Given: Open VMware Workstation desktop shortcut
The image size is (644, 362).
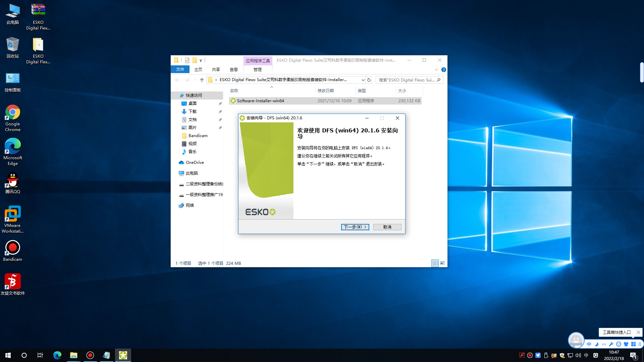Looking at the screenshot, I should 13,220.
